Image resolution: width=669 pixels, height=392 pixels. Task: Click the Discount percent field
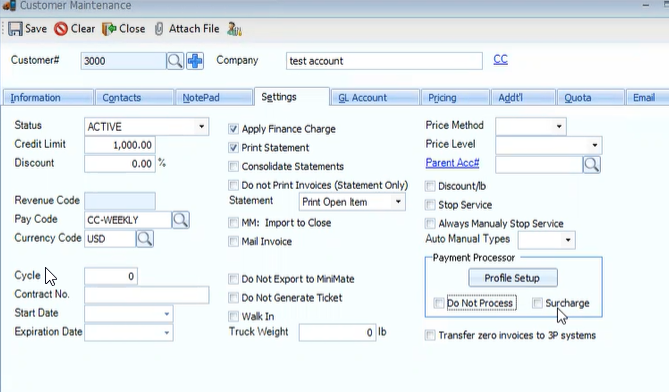120,164
